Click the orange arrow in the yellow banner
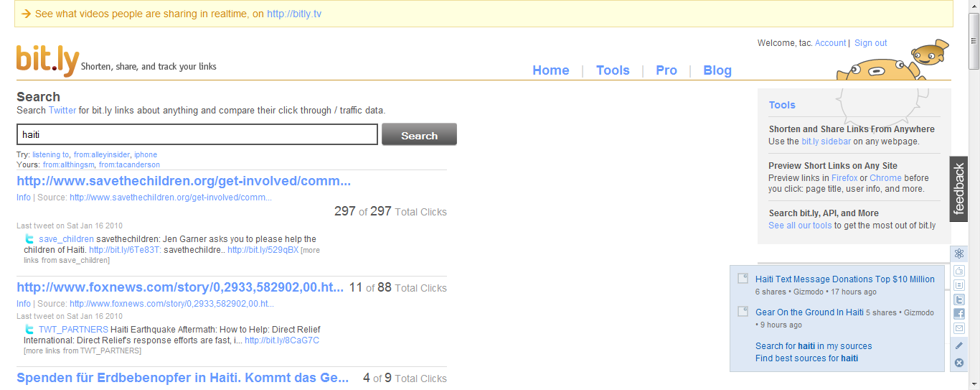The width and height of the screenshot is (980, 390). [27, 14]
